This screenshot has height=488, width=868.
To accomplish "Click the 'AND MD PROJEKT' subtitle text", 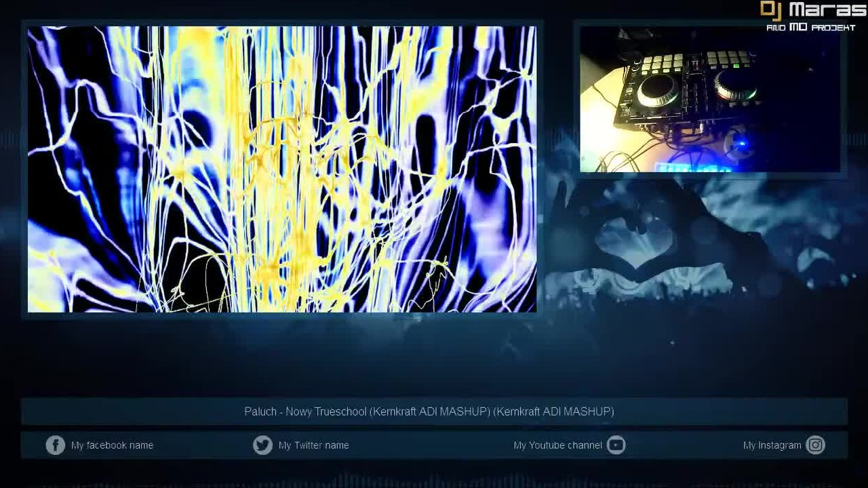I will coord(810,28).
